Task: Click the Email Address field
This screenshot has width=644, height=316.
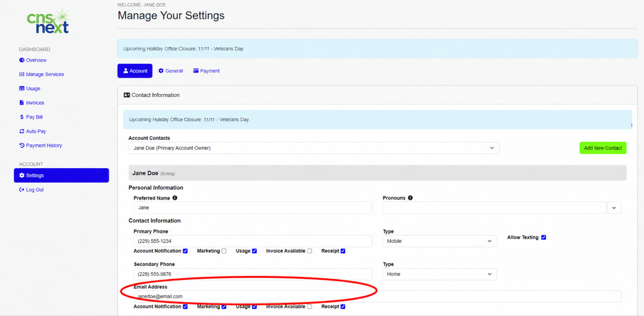Action: (x=378, y=296)
